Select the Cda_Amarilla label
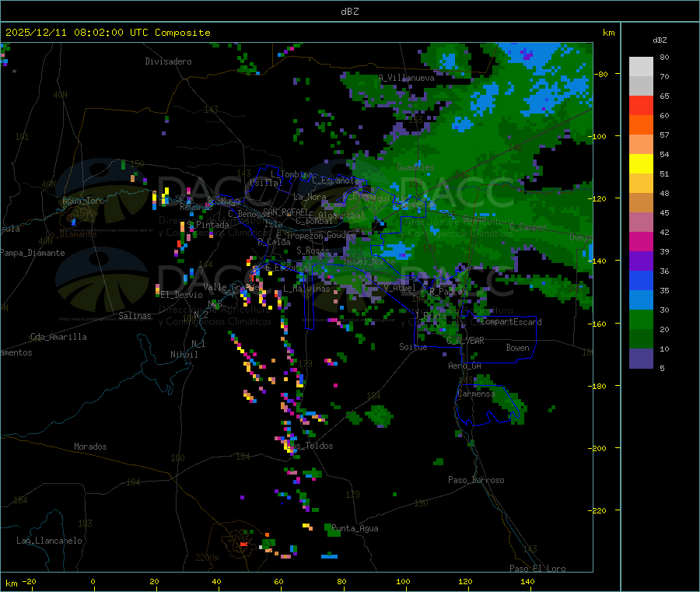Viewport: 700px width, 592px height. tap(58, 337)
